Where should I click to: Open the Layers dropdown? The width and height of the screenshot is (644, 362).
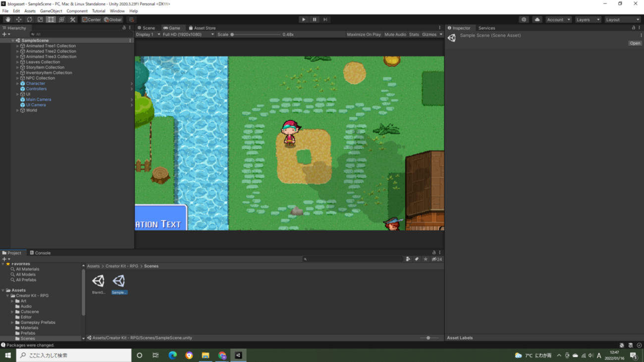pyautogui.click(x=588, y=20)
